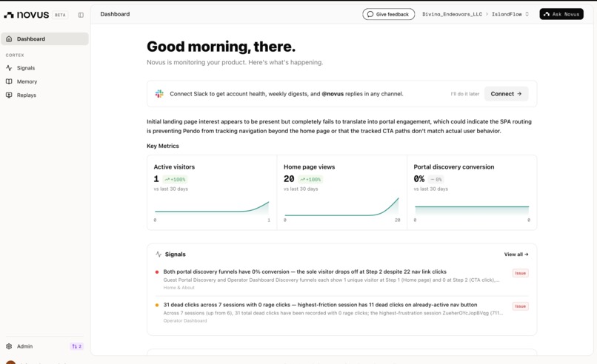Click the Slack logo icon
This screenshot has width=597, height=364.
(159, 93)
